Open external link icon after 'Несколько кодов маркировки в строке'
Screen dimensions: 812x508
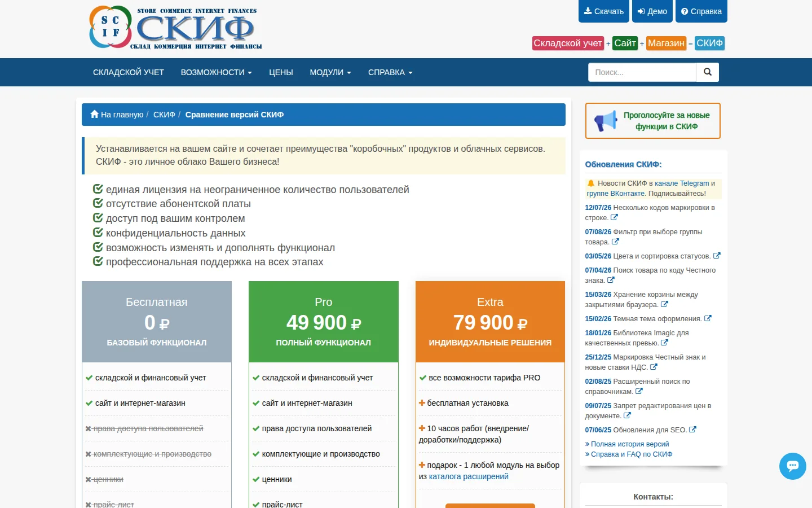point(614,217)
